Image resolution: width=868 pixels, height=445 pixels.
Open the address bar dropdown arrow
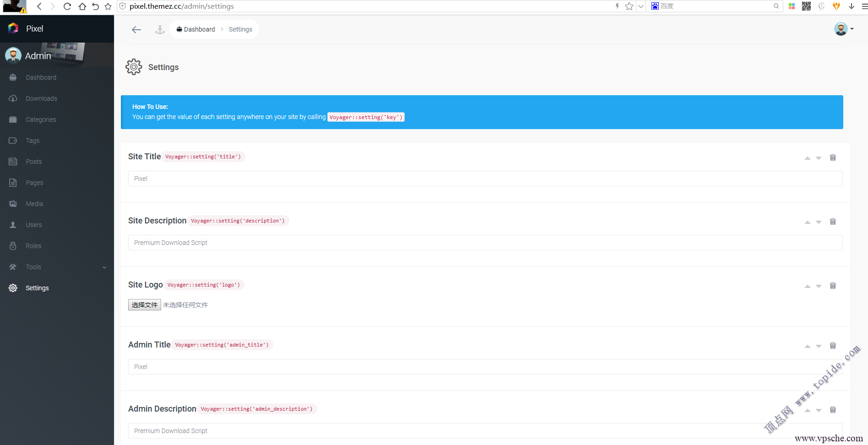pos(641,6)
